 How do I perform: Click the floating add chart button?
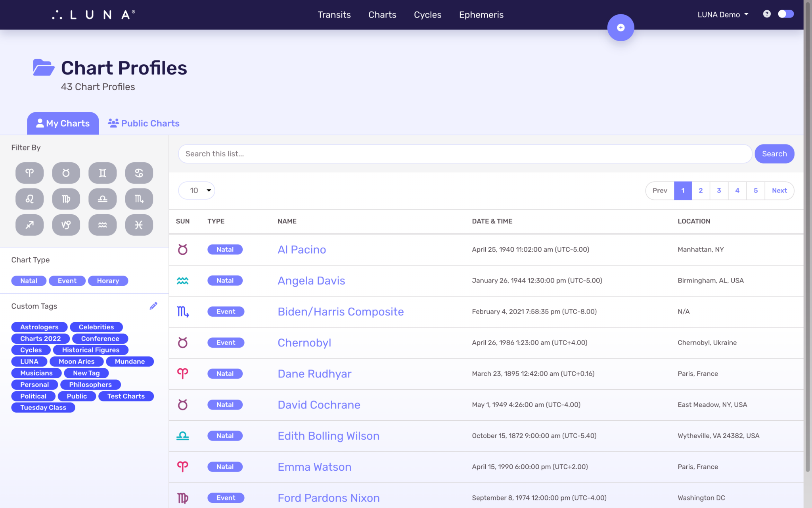620,28
